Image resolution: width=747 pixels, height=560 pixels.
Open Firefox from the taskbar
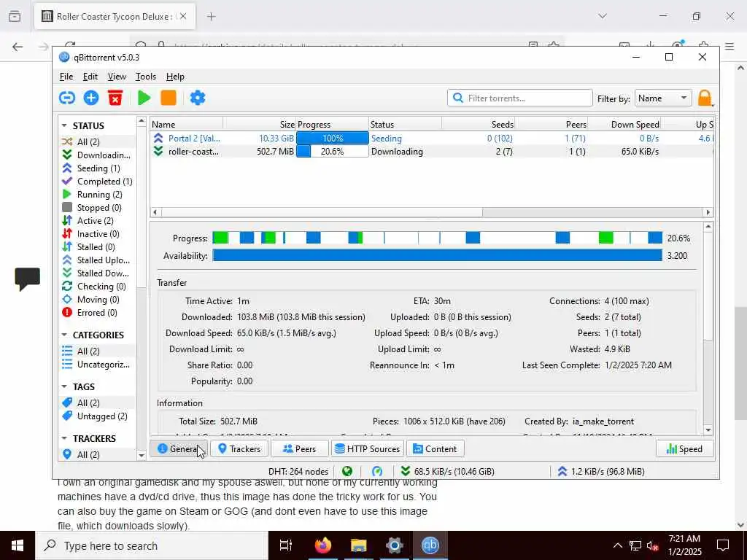point(322,545)
